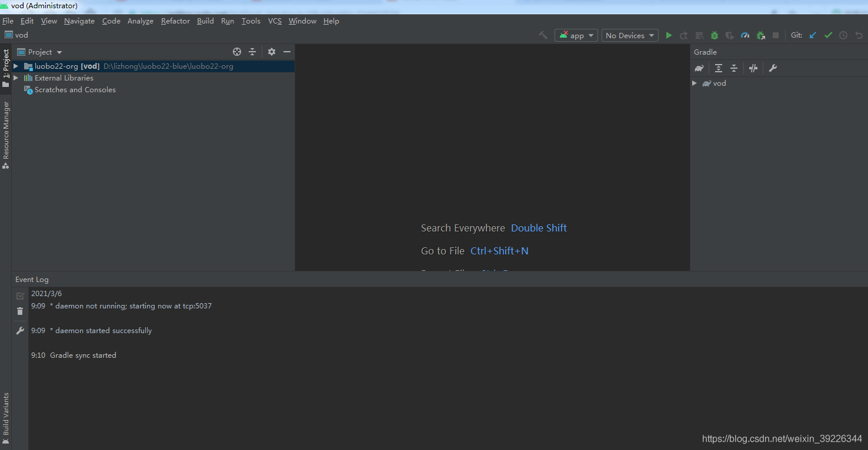
Task: Click Apply Changes and Restart Activity icon
Action: tap(684, 35)
